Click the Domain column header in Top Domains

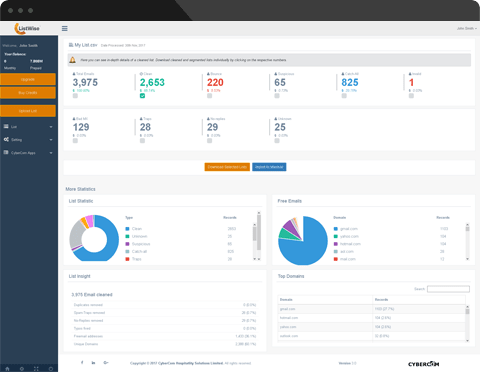pyautogui.click(x=325, y=299)
